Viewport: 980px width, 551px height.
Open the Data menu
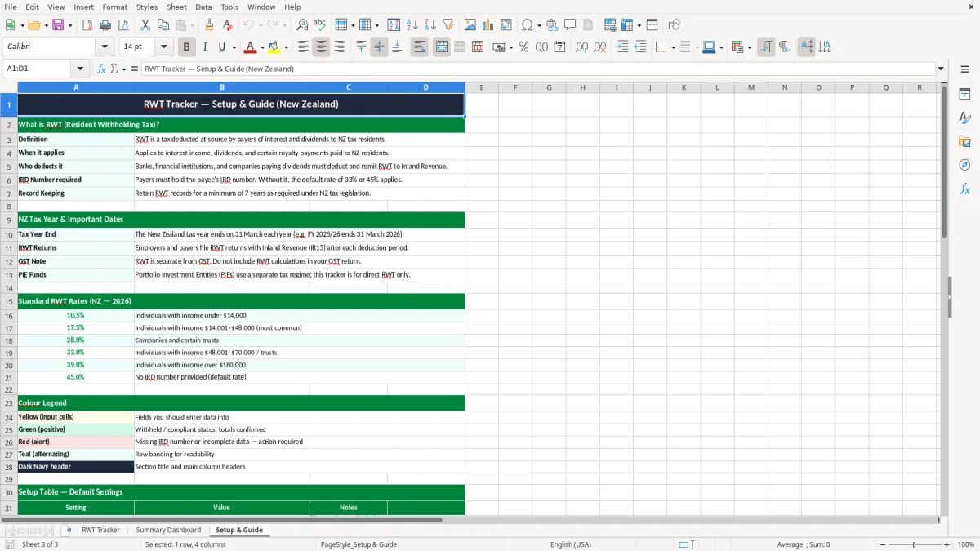(x=203, y=7)
